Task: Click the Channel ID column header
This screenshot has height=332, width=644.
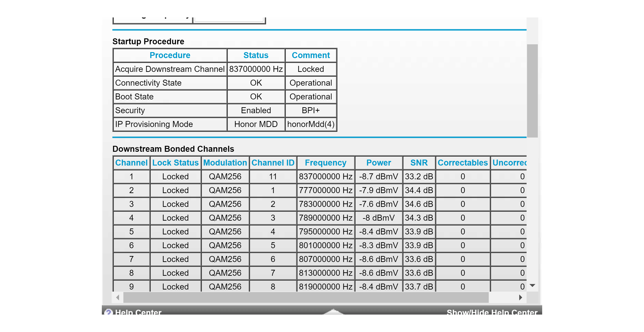Action: pos(273,163)
